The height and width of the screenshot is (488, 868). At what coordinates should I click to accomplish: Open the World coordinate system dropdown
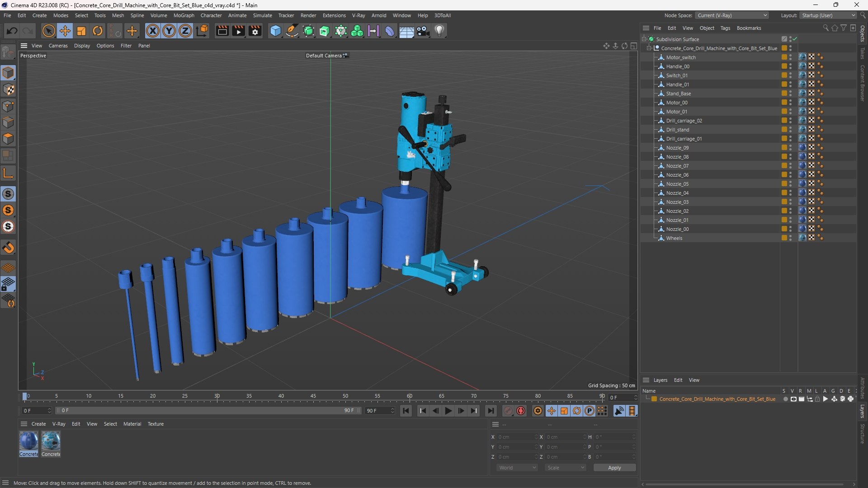517,468
